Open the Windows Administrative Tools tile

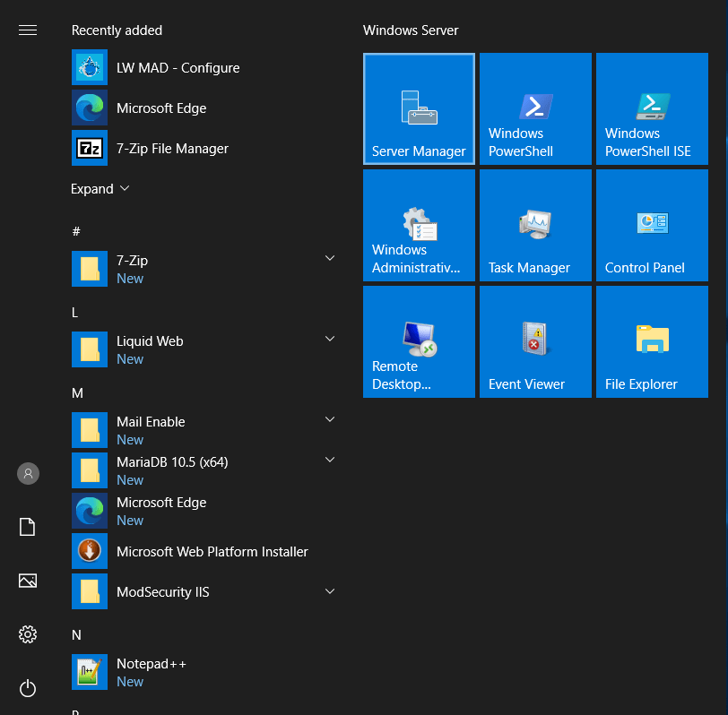pos(419,225)
